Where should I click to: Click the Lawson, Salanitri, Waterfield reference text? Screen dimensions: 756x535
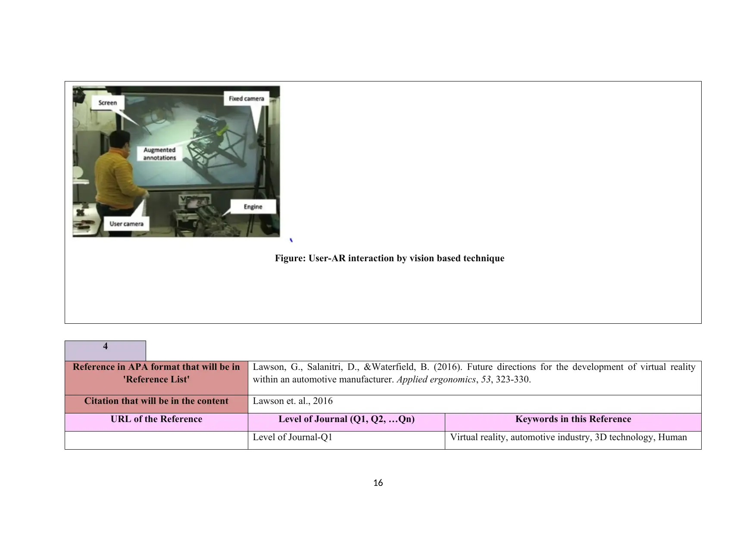[474, 373]
